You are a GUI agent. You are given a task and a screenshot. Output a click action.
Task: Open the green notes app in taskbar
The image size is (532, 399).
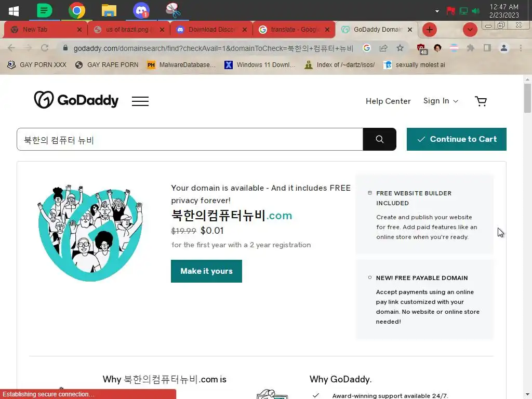tap(45, 10)
